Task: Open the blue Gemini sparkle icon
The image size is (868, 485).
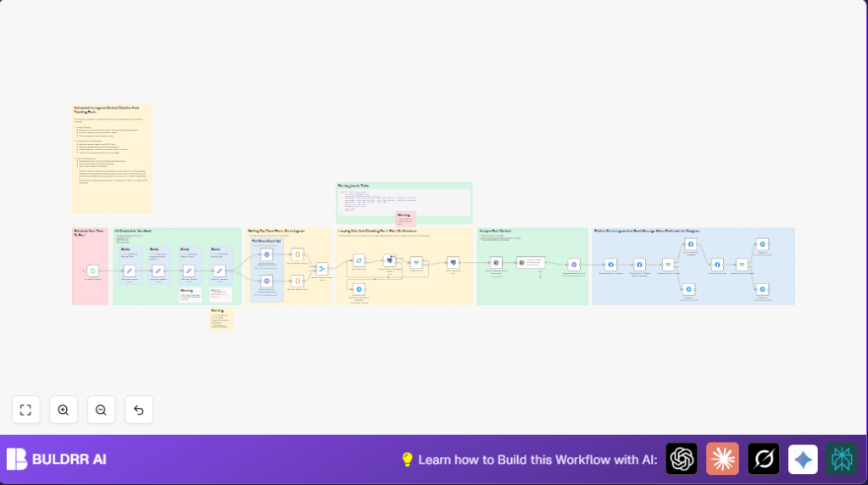Action: [803, 459]
